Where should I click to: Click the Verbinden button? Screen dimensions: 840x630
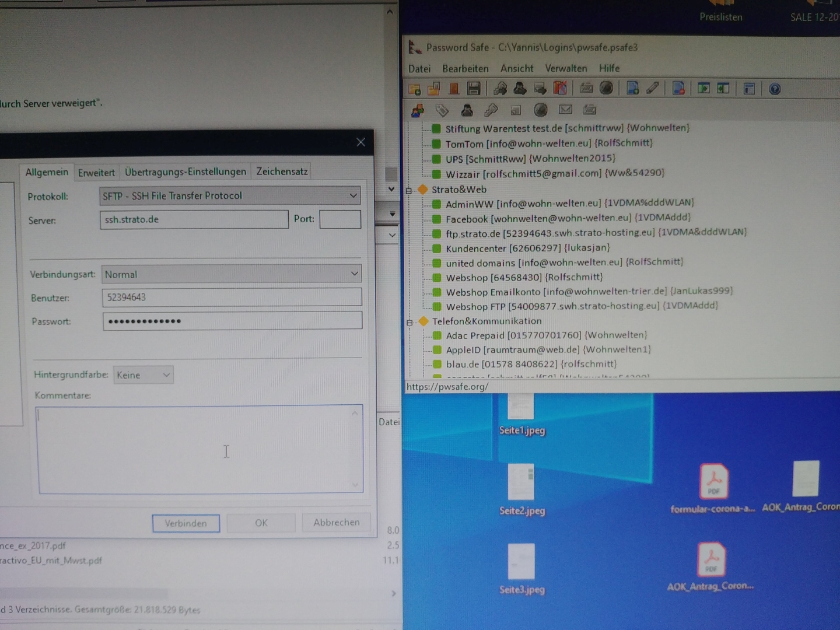pyautogui.click(x=186, y=523)
